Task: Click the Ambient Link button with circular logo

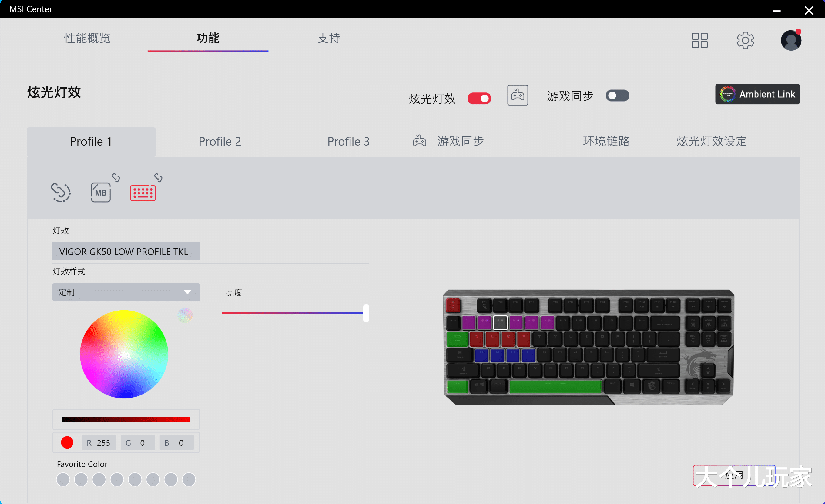Action: [757, 94]
